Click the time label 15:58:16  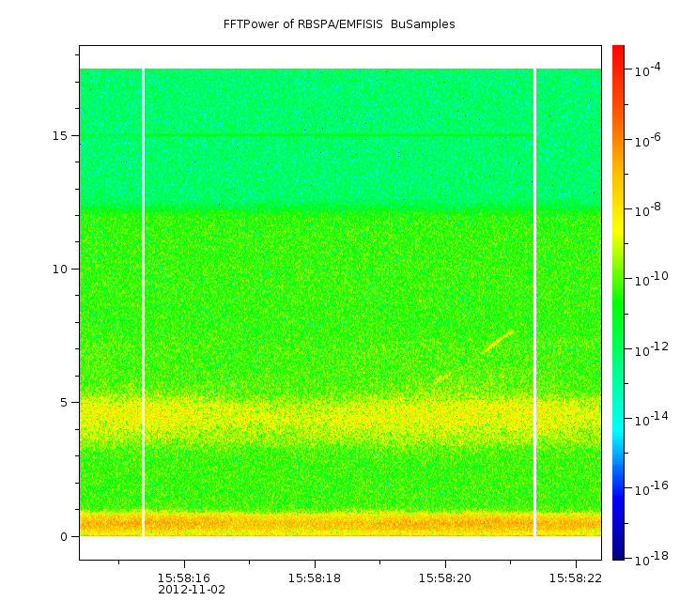pyautogui.click(x=184, y=578)
